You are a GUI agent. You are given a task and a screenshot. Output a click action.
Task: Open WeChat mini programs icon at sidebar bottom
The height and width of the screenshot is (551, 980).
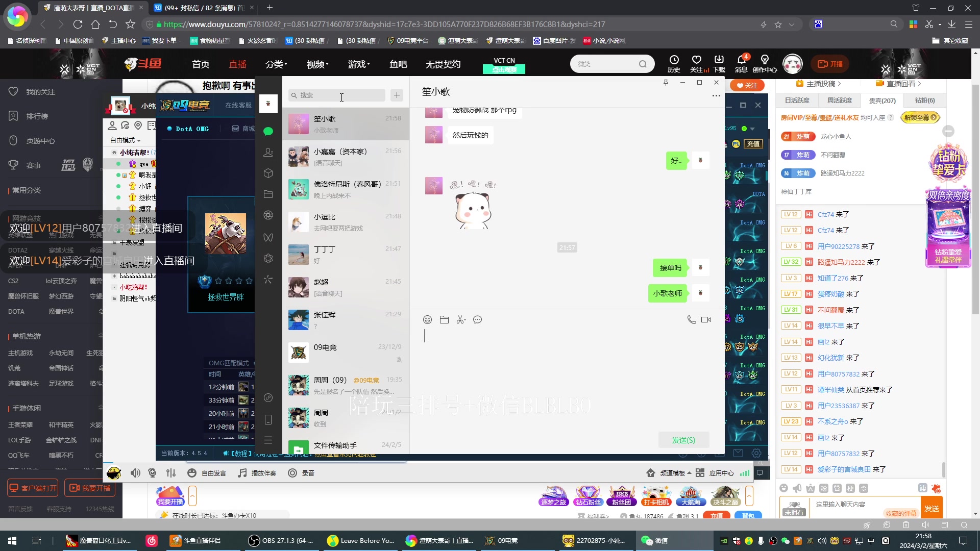(268, 398)
